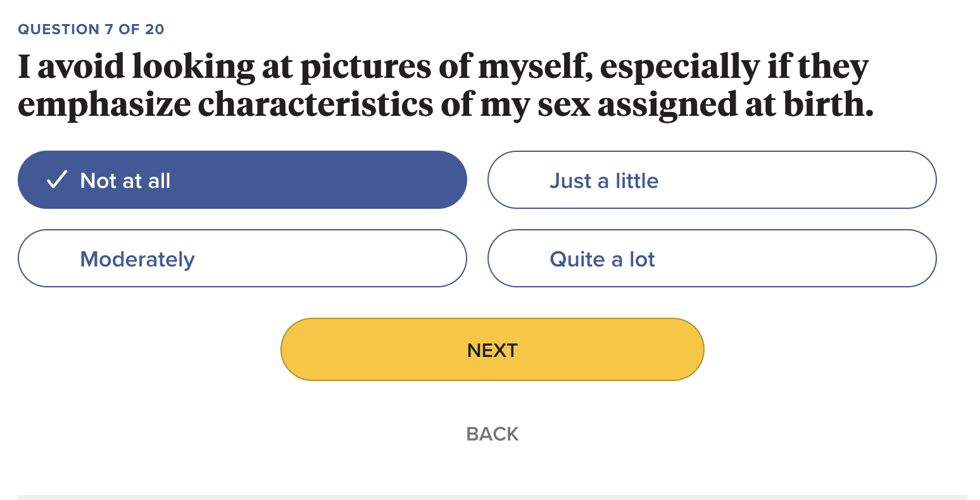Click the "Quite a lot" text label
Viewport: 980px width, 500px height.
(x=602, y=259)
